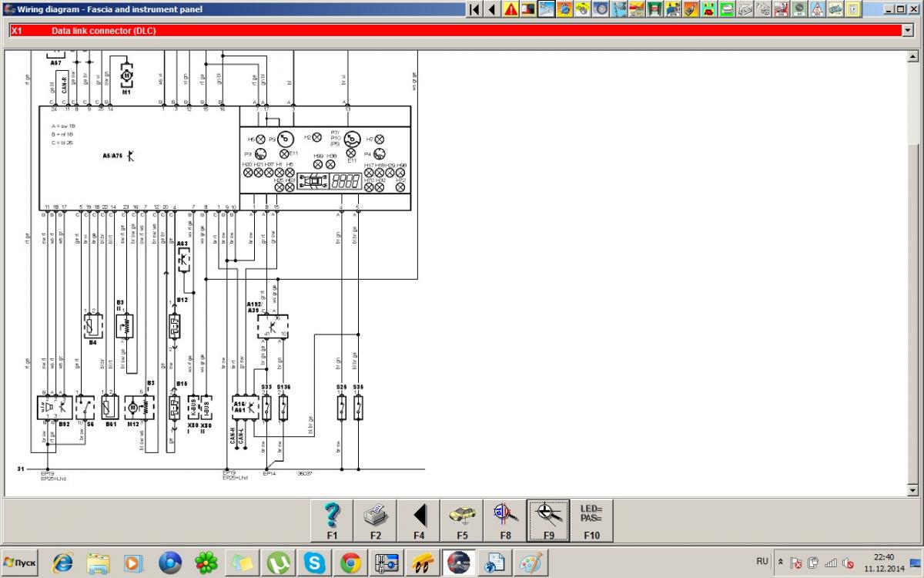Expand the Data link connector dropdown arrow
Image resolution: width=924 pixels, height=578 pixels.
pos(906,30)
